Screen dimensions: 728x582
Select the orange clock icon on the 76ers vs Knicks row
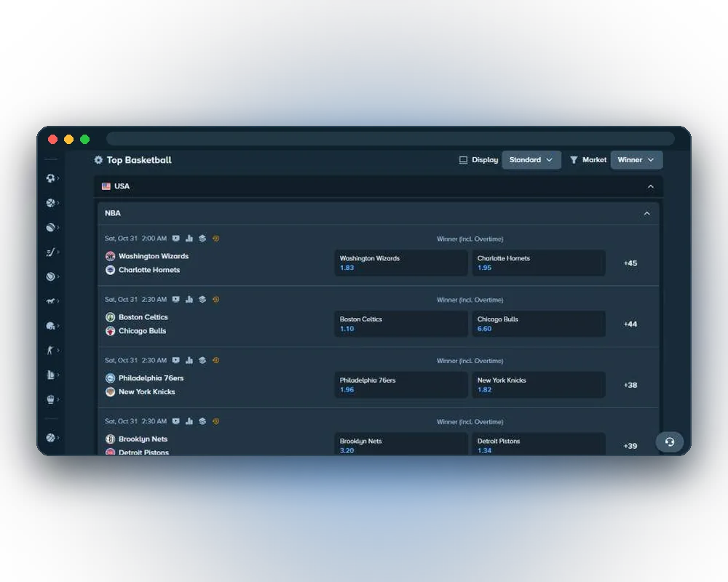point(216,360)
